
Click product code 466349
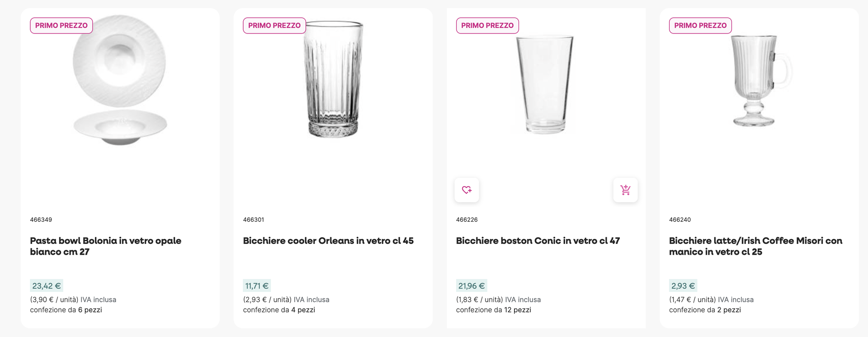coord(41,220)
